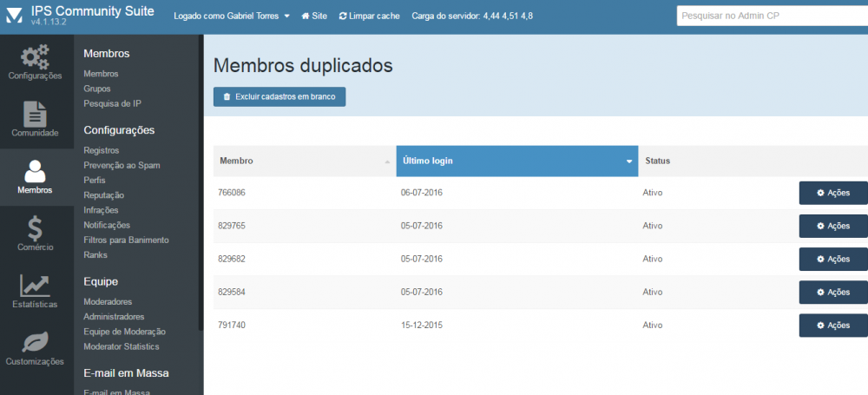Open Ações for member 791740
This screenshot has width=868, height=395.
(x=833, y=326)
